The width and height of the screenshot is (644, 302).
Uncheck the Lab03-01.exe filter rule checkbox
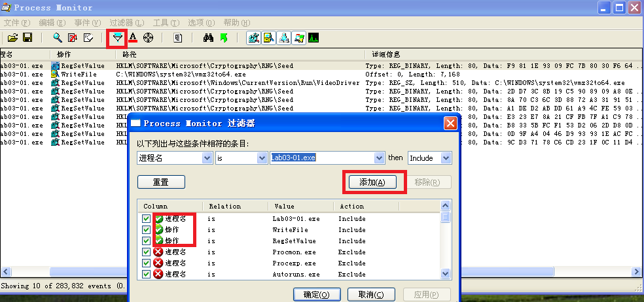click(146, 219)
